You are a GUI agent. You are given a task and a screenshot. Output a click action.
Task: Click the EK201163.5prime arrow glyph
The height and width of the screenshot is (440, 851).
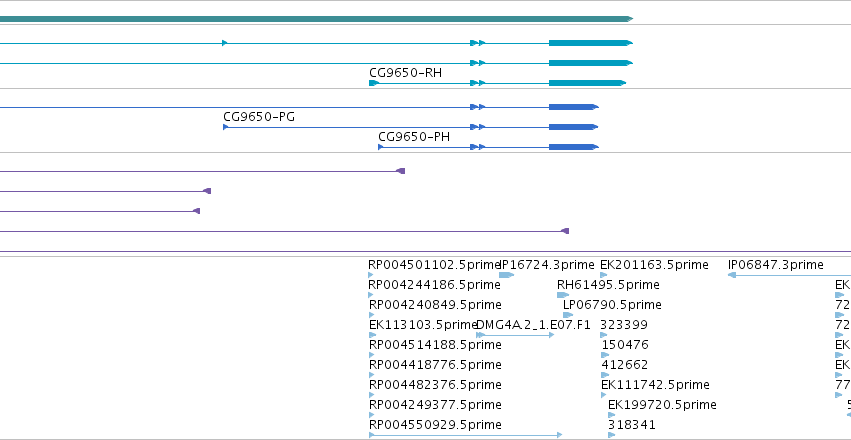click(603, 275)
